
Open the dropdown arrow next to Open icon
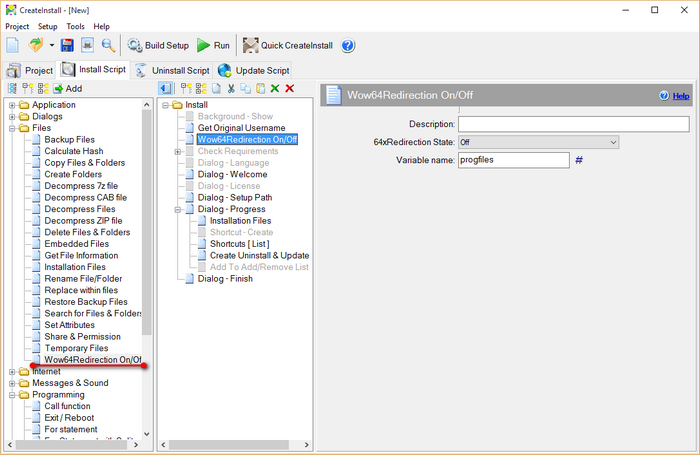tap(52, 45)
